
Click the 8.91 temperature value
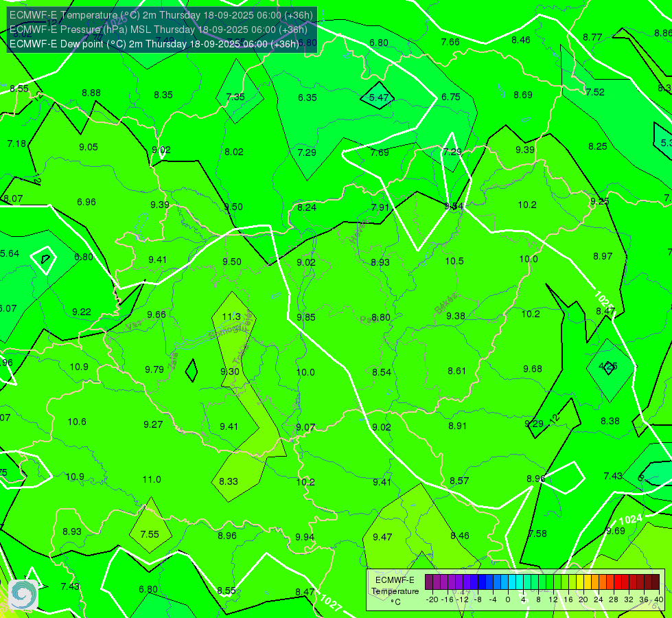coord(457,426)
